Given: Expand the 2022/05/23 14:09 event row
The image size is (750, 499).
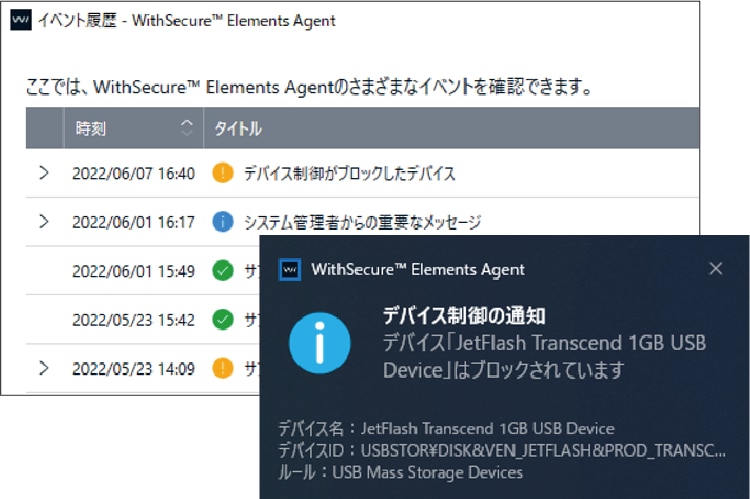Looking at the screenshot, I should pos(43,367).
